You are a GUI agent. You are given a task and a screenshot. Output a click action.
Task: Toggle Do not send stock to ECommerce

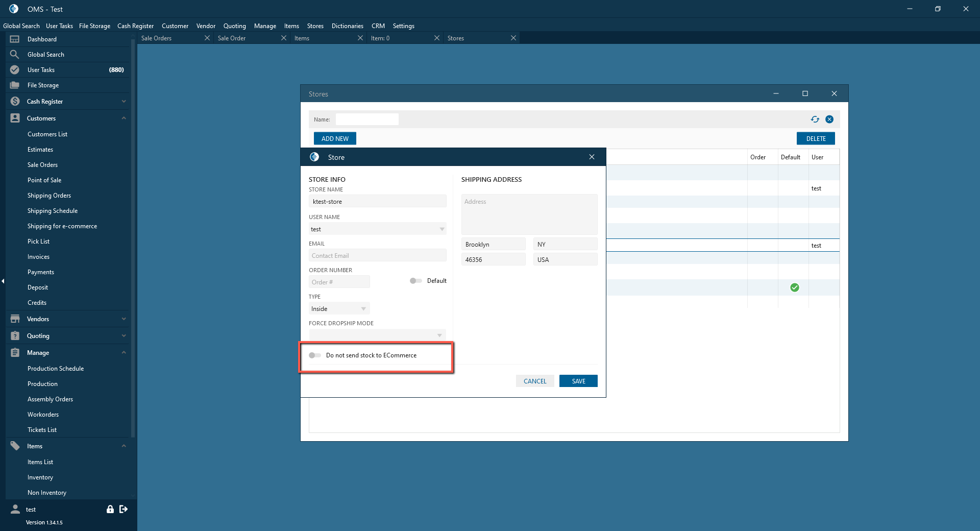(x=315, y=355)
